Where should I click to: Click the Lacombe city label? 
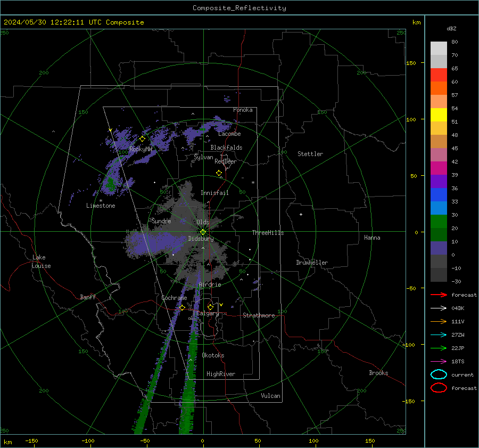tap(229, 134)
